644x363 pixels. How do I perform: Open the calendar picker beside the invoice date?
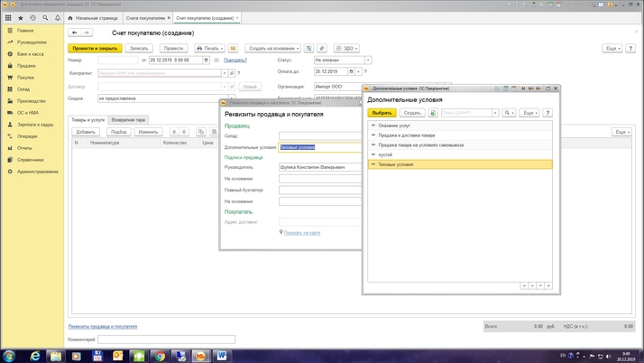207,60
